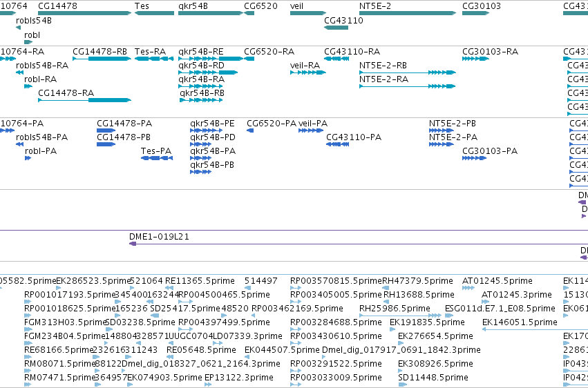Click the CG14478-PB protein label
The width and height of the screenshot is (588, 388).
coord(124,137)
